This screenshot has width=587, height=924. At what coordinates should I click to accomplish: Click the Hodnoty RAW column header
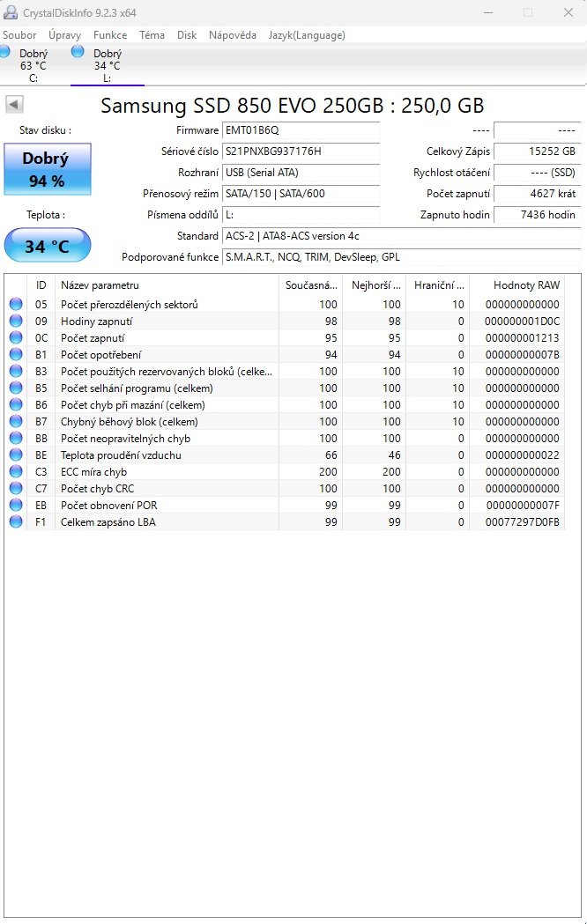coord(516,285)
